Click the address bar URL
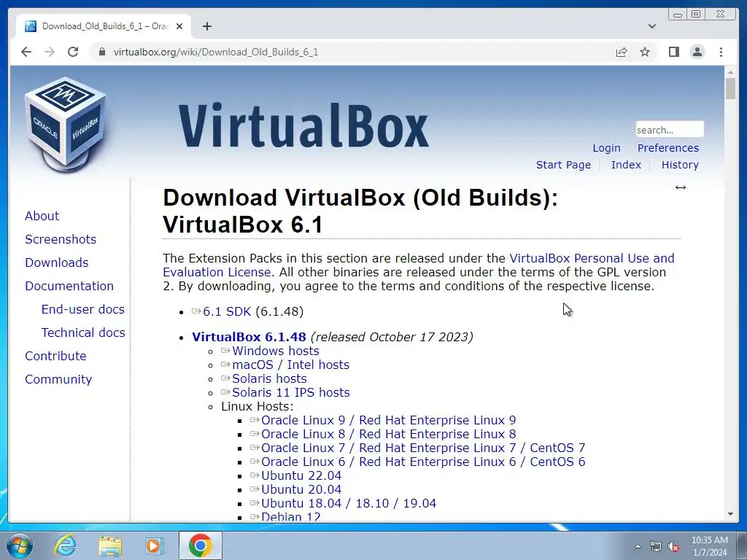This screenshot has height=560, width=747. pos(215,52)
